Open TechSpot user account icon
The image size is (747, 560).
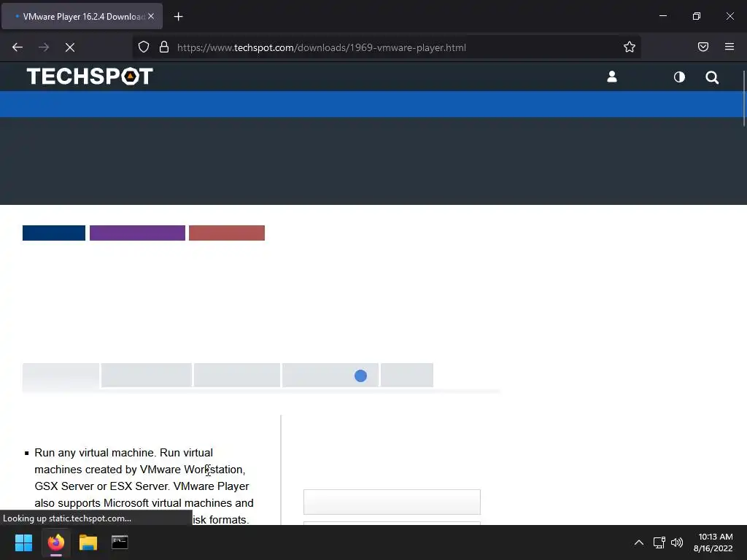(612, 77)
